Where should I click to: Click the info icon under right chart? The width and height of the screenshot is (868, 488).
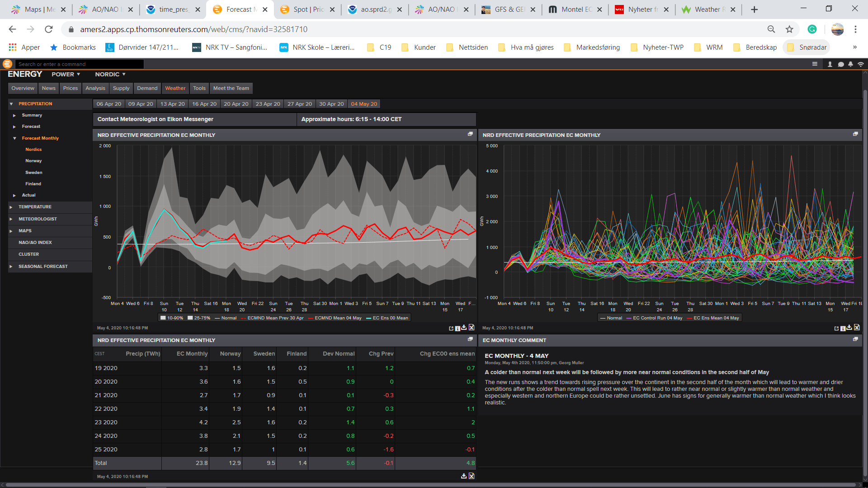tap(843, 328)
